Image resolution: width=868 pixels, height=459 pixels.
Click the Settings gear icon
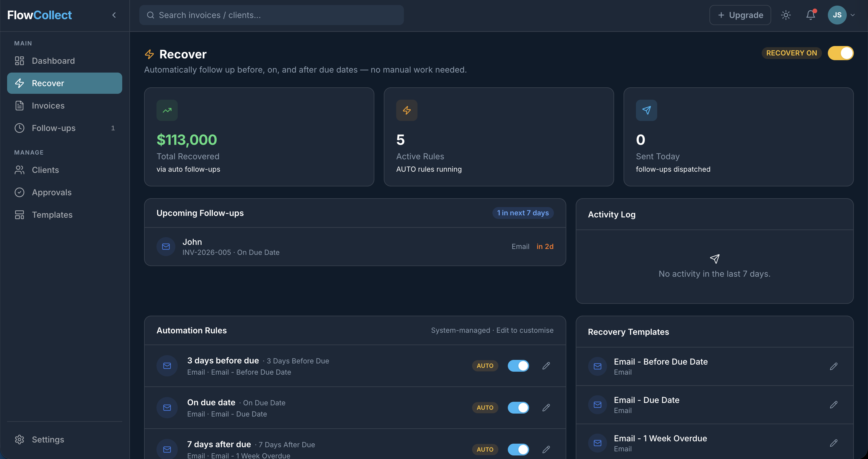click(x=19, y=440)
